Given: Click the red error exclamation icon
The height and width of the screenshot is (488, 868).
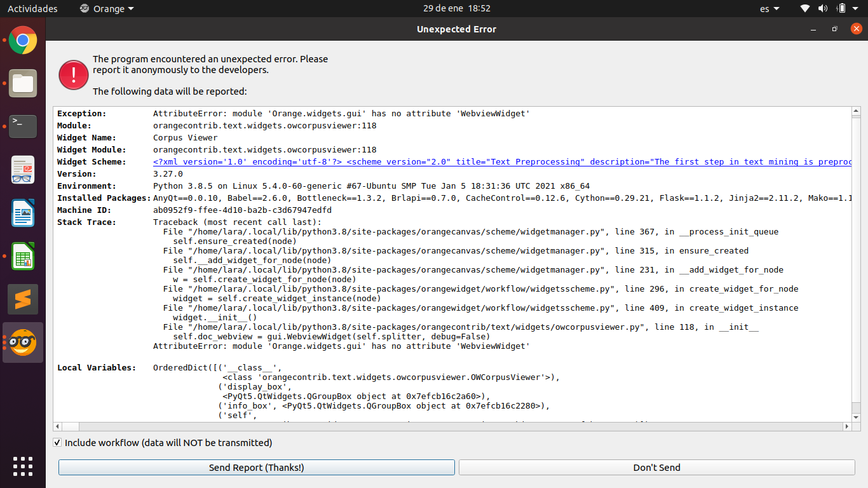Looking at the screenshot, I should pos(73,74).
